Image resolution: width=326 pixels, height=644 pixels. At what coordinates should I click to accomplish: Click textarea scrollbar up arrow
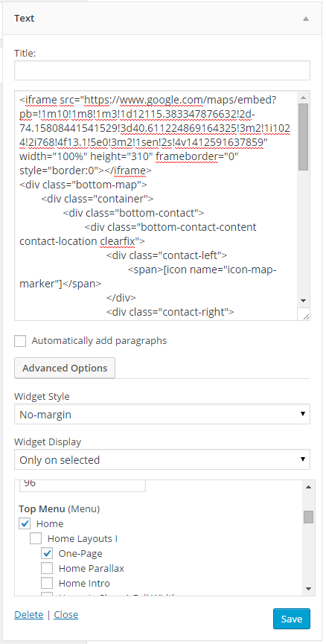tap(304, 98)
